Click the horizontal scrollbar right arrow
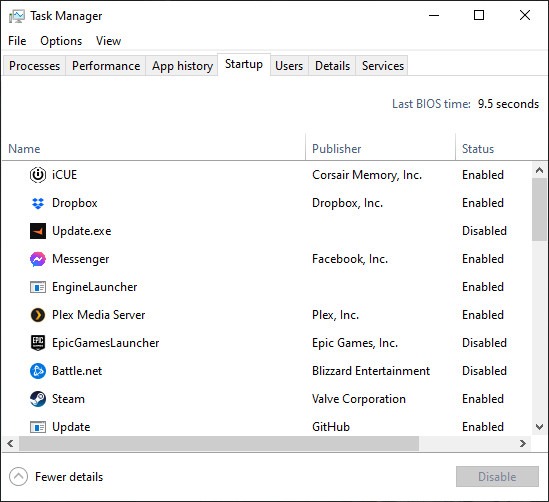549x502 pixels. [x=523, y=444]
